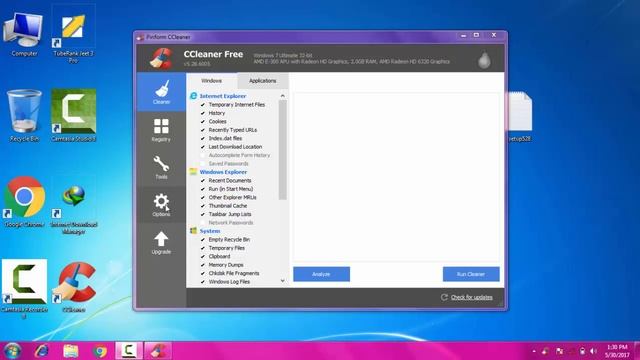Uncheck Recently Typed URLs
Screen dimensions: 640x360
click(203, 130)
